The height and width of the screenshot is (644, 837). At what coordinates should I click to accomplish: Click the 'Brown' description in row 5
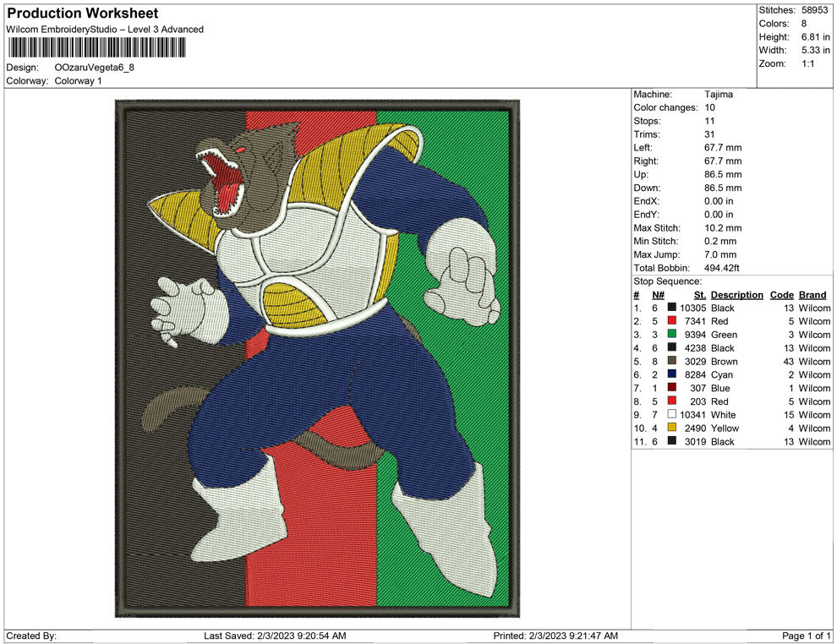(x=725, y=361)
